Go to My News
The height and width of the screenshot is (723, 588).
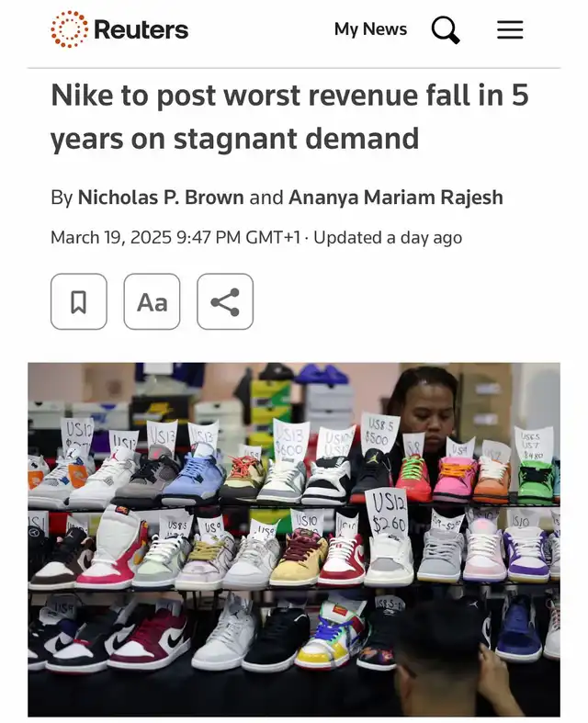tap(371, 29)
